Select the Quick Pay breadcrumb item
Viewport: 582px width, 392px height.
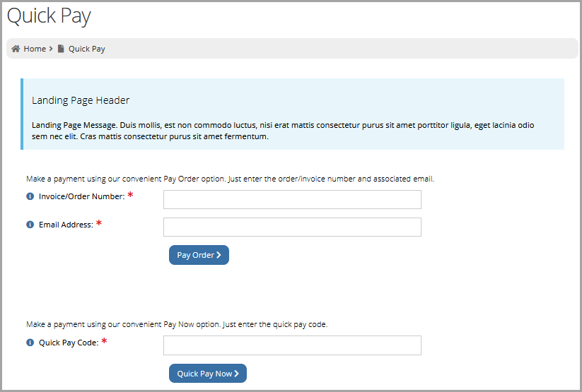86,49
